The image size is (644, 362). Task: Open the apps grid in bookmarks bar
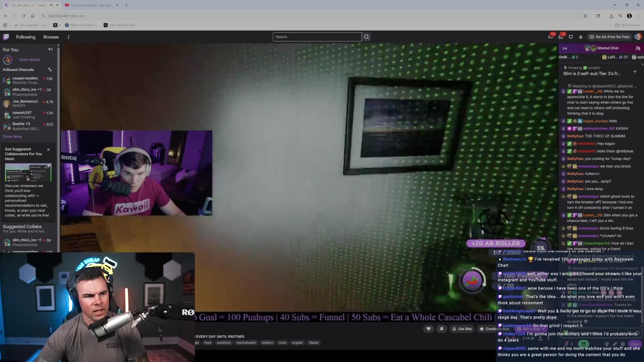5,25
